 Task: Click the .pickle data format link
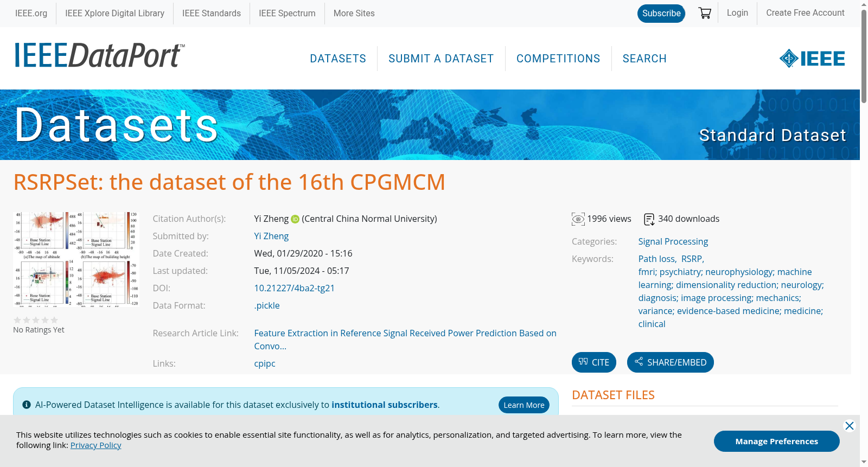267,305
